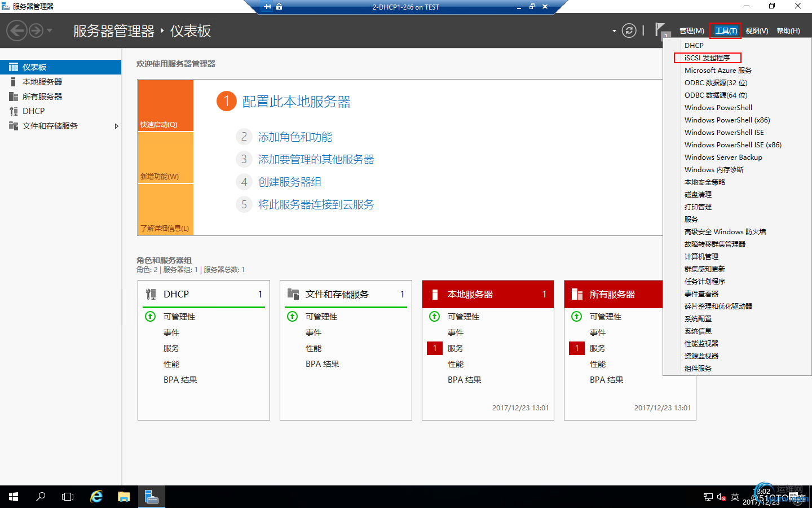Open Task View on the taskbar
This screenshot has width=812, height=508.
click(68, 497)
